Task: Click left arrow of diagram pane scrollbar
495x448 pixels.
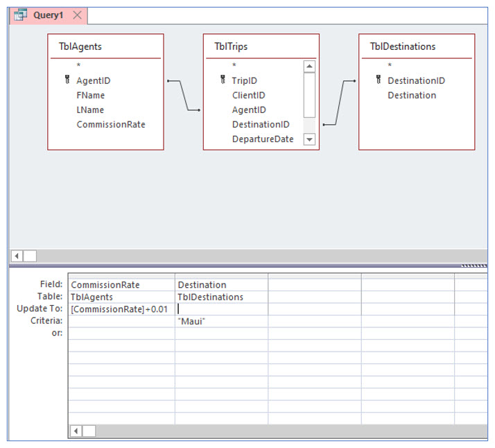Action: (x=17, y=256)
